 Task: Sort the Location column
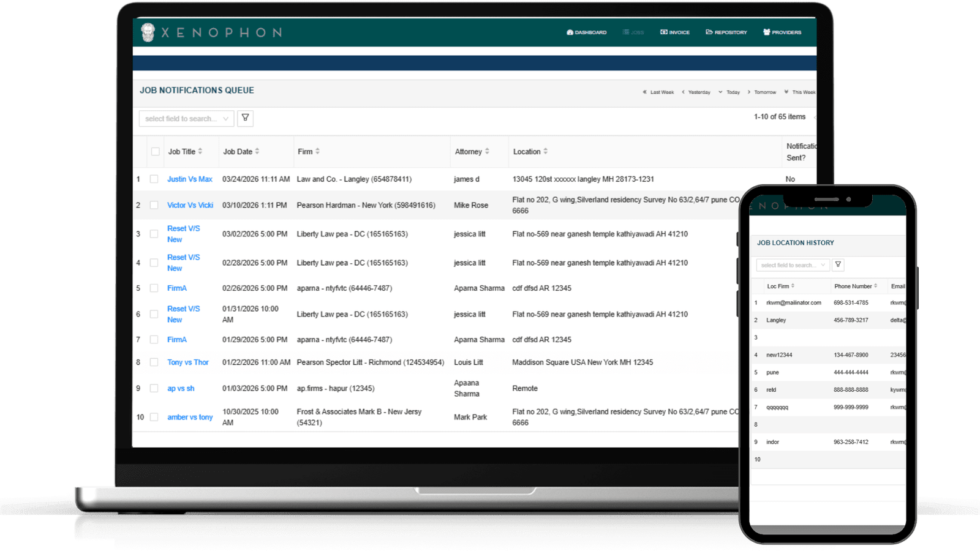point(545,151)
